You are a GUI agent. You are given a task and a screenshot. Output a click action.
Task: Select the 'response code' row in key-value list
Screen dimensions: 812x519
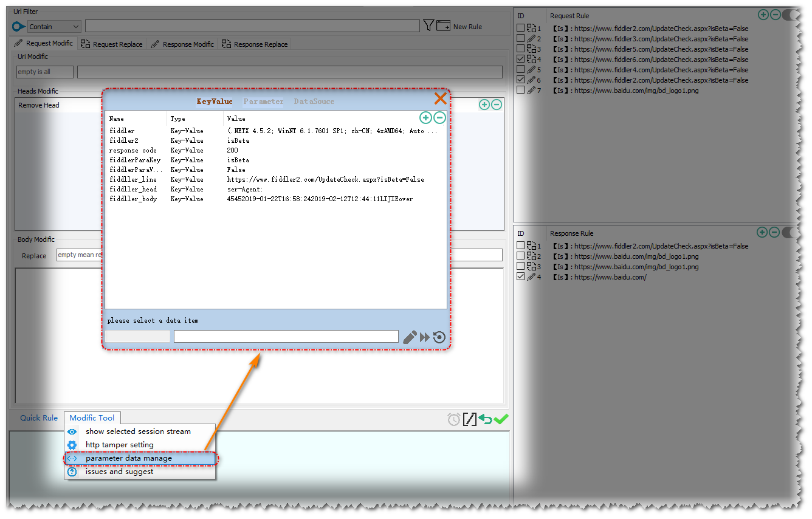276,150
